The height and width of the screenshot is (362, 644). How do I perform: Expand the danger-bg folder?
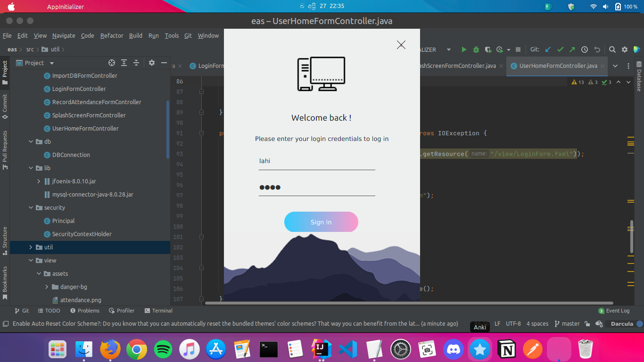pos(47,287)
